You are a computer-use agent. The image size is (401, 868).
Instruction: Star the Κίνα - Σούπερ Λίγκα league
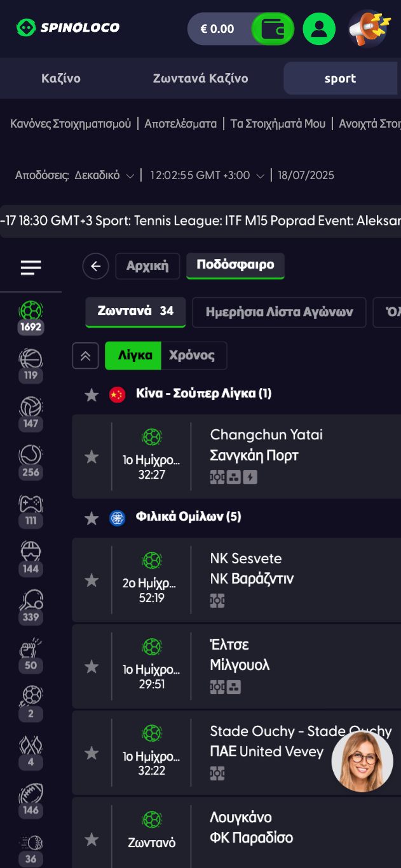click(92, 394)
